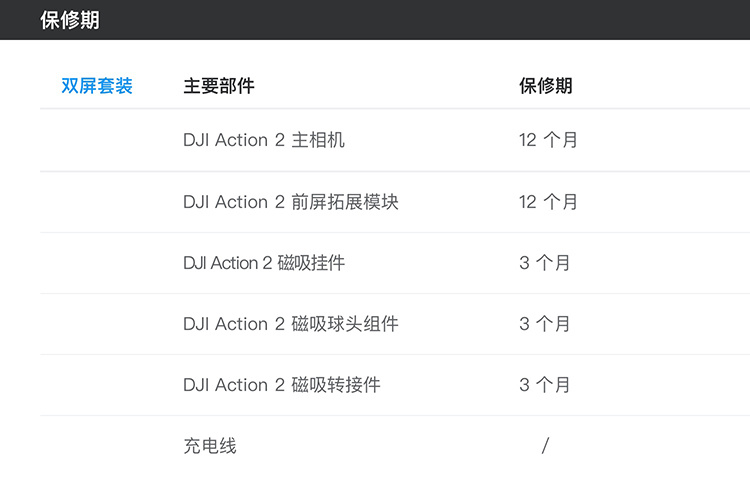Select the 充电线 entry
This screenshot has width=750, height=496.
tap(210, 446)
